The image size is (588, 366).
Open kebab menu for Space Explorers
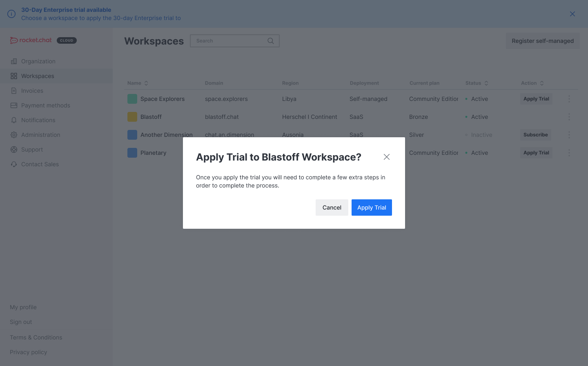click(x=569, y=99)
